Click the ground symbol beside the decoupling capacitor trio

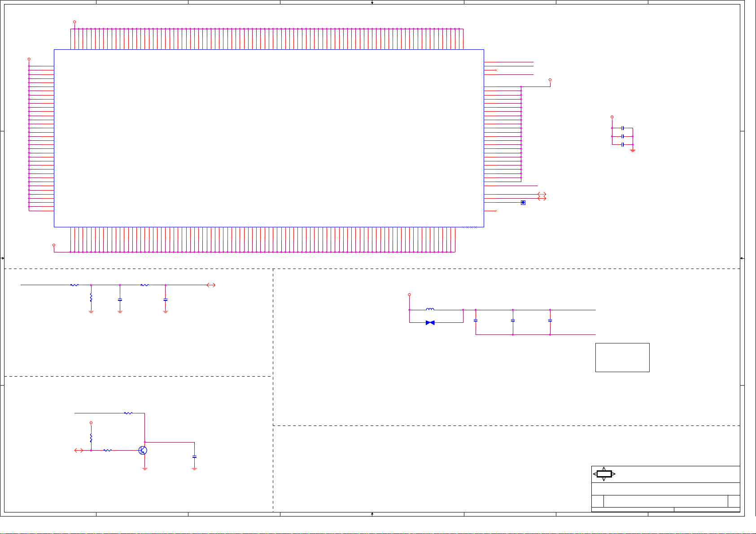click(x=633, y=150)
